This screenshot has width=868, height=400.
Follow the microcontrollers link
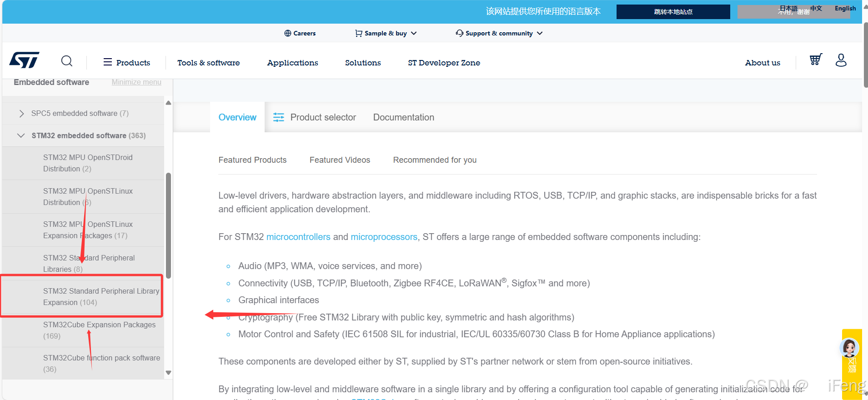298,237
